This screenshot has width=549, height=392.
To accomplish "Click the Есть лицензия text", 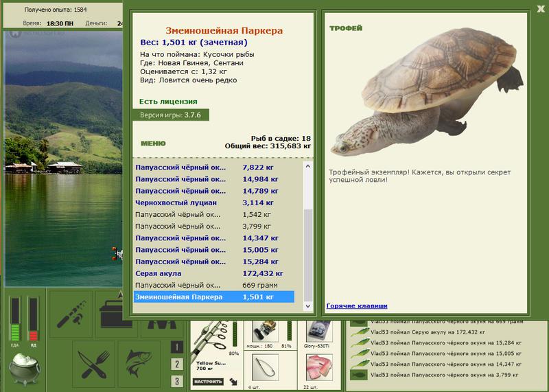I will (168, 102).
